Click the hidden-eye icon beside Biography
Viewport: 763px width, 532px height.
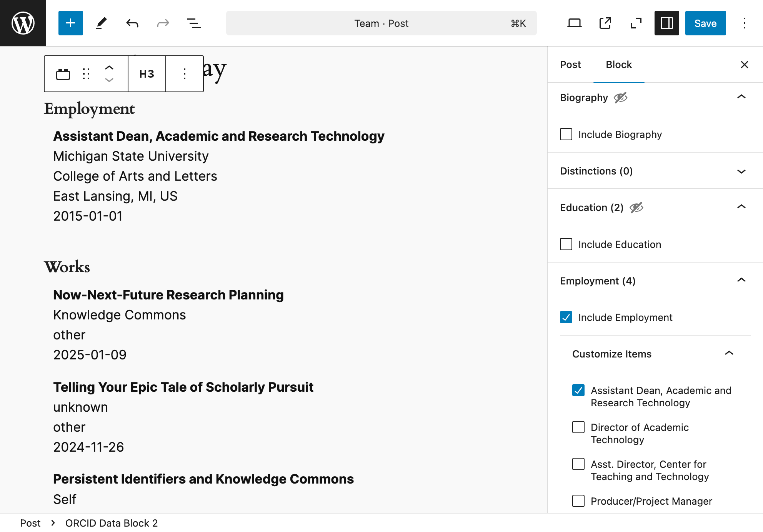click(621, 98)
